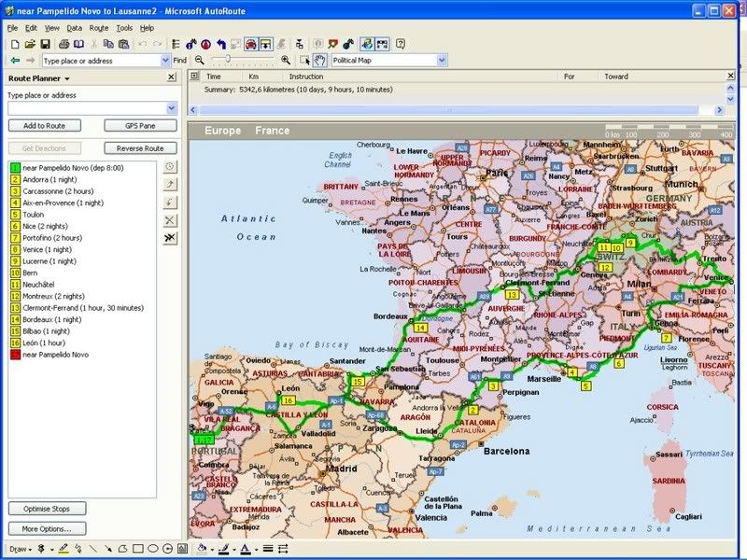Viewport: 747px width, 560px height.
Task: Print the map
Action: coord(63,44)
